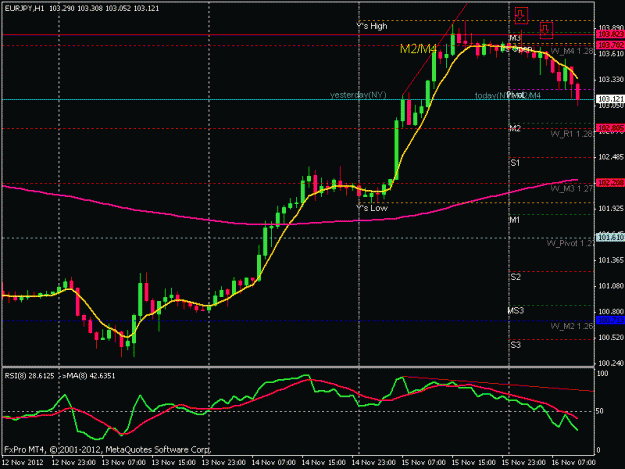Click the "15 Nov 07:00" time label
The image size is (625, 469).
pyautogui.click(x=423, y=463)
